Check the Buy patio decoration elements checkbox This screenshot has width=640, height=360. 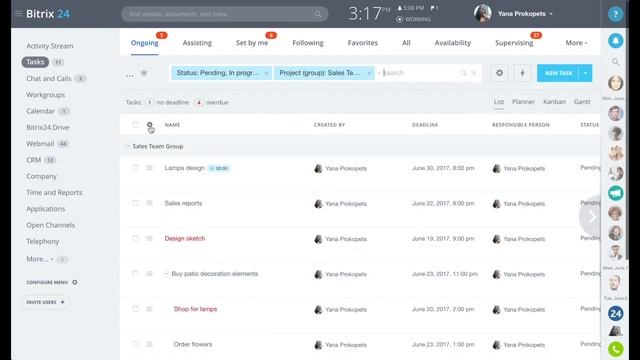135,273
